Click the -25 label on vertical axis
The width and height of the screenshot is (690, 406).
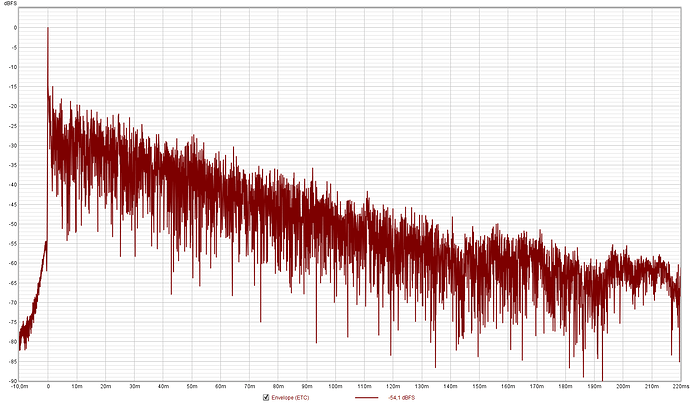click(13, 126)
